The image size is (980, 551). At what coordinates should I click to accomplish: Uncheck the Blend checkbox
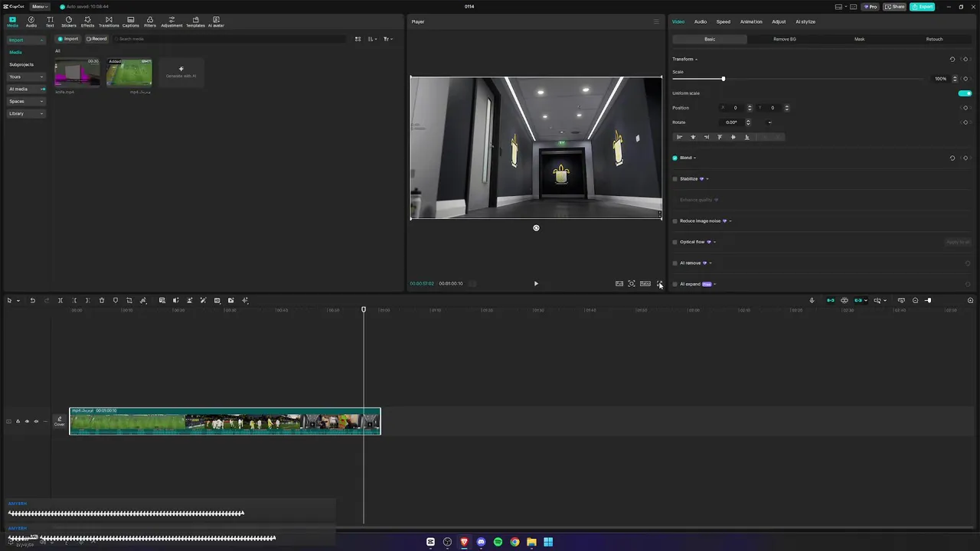pos(675,158)
